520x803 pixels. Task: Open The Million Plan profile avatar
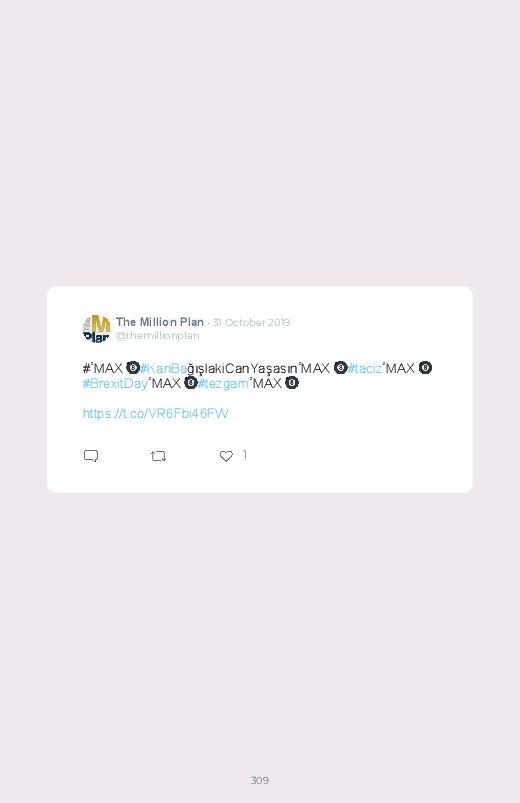pyautogui.click(x=96, y=328)
